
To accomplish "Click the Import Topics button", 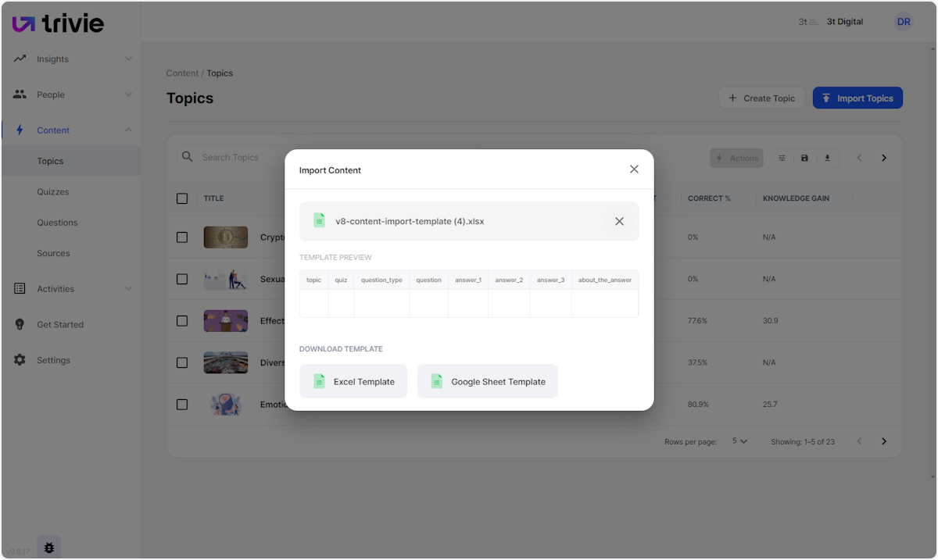I will [x=857, y=98].
